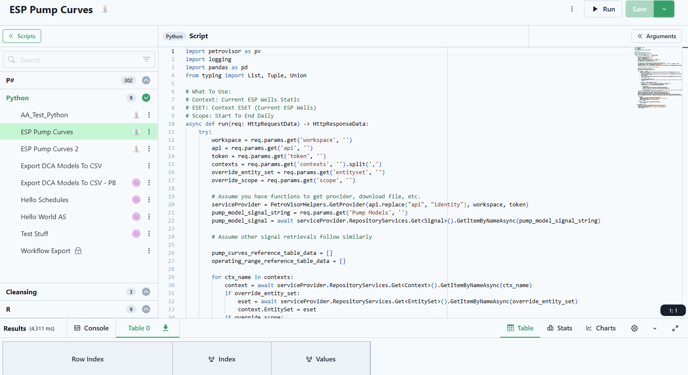Expand the P# scripts group
The width and height of the screenshot is (688, 375).
(x=146, y=80)
